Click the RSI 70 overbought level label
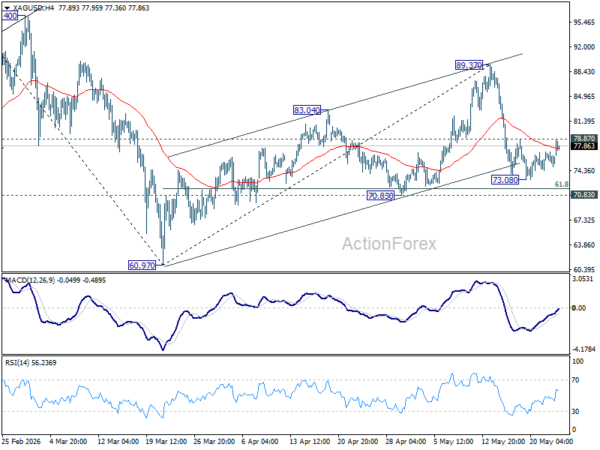The image size is (600, 450). pyautogui.click(x=575, y=380)
